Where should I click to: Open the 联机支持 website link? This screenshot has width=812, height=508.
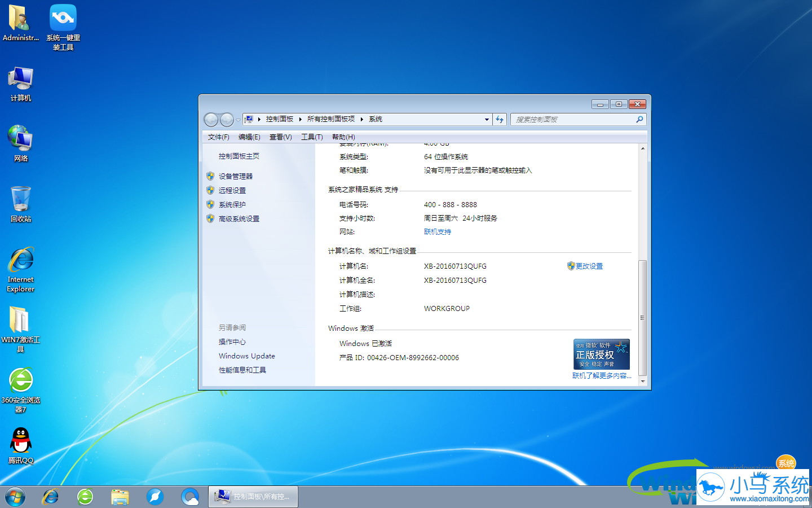438,232
